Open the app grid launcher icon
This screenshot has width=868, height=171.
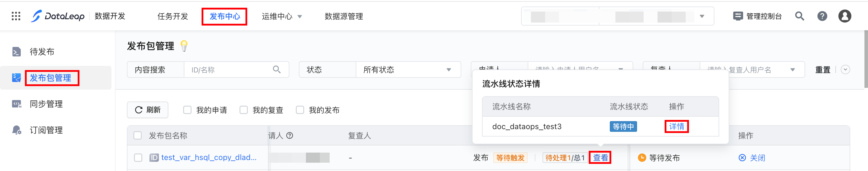(x=16, y=16)
